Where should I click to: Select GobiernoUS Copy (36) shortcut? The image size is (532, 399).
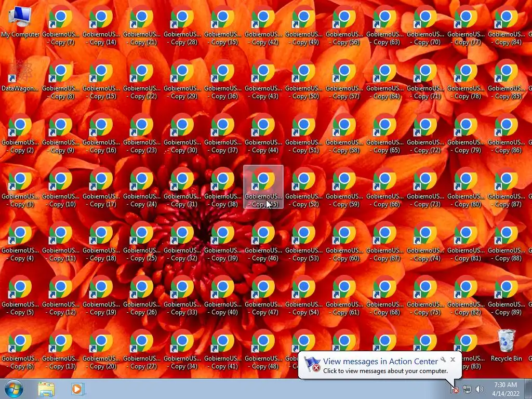tap(223, 79)
